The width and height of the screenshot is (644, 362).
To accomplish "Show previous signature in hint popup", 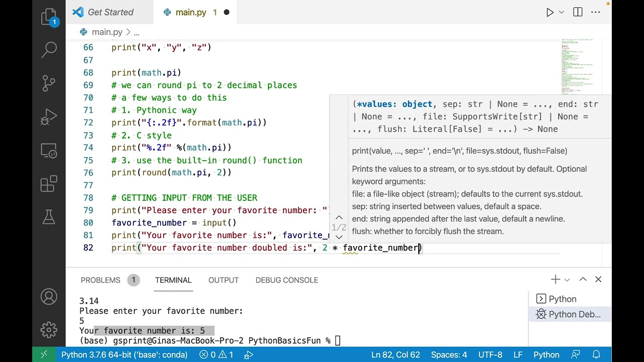I will [339, 218].
